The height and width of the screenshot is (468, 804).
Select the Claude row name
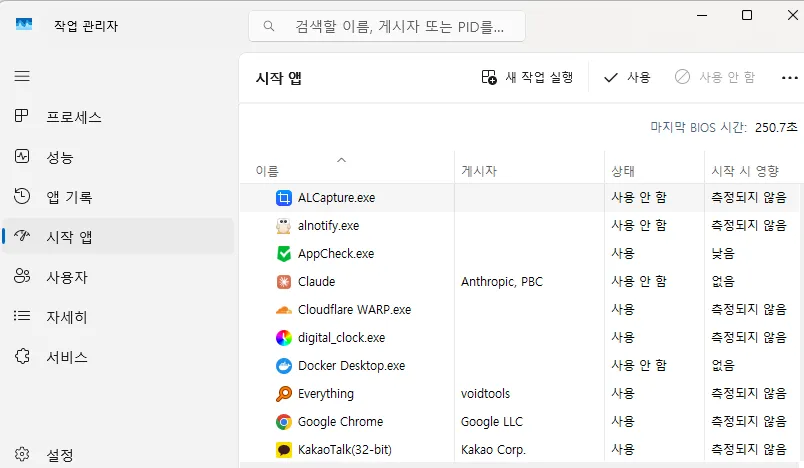tap(316, 282)
